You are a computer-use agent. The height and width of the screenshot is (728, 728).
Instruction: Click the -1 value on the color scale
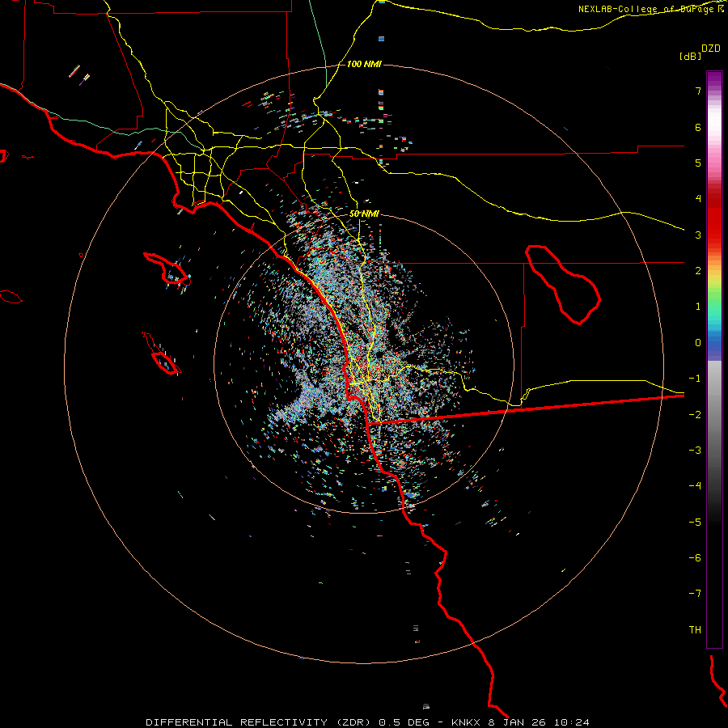coord(695,379)
